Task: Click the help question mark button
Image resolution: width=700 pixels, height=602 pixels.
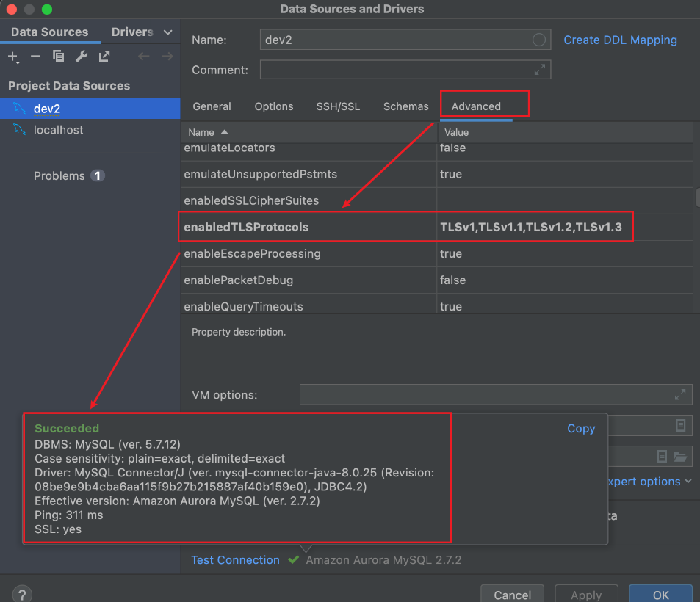Action: (23, 594)
